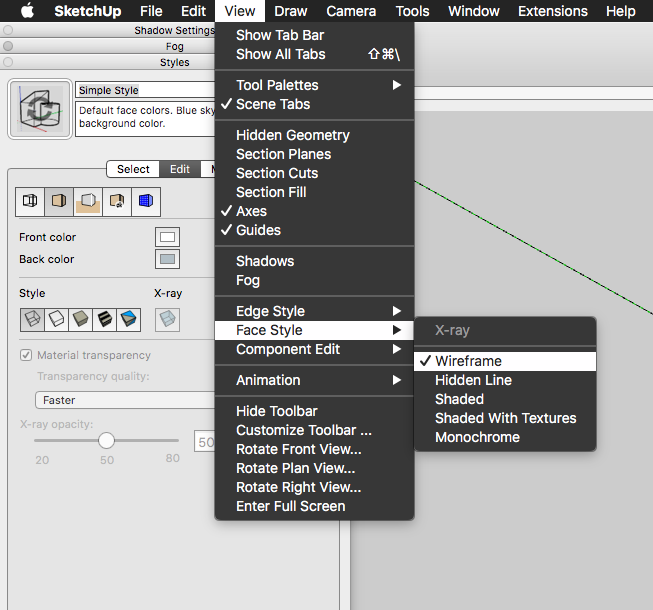This screenshot has height=610, width=653.
Task: Collapse the Styles panel
Action: (8, 62)
